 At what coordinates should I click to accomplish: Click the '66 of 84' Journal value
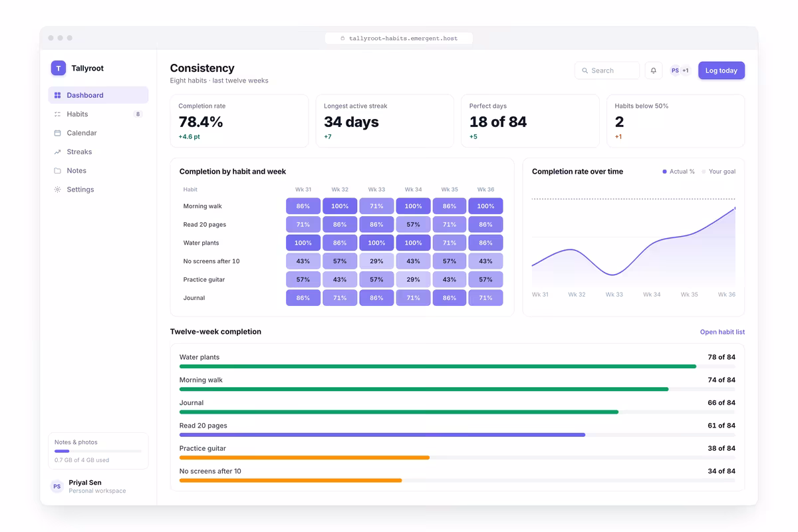point(722,403)
